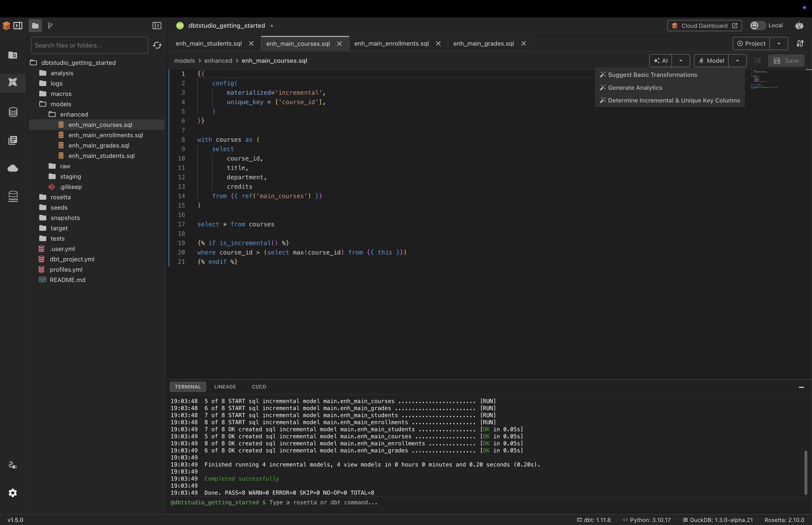Viewport: 812px width, 525px height.
Task: Click the dbt: 1.11.8 status entry
Action: point(593,520)
